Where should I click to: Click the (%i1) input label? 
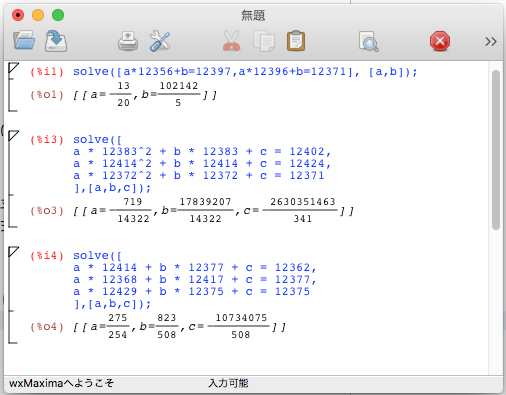[47, 72]
